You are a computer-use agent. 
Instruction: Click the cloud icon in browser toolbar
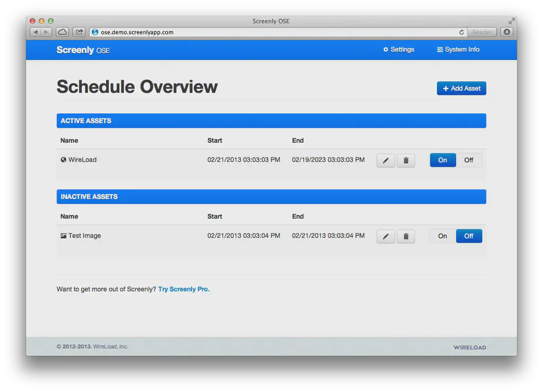pyautogui.click(x=62, y=31)
